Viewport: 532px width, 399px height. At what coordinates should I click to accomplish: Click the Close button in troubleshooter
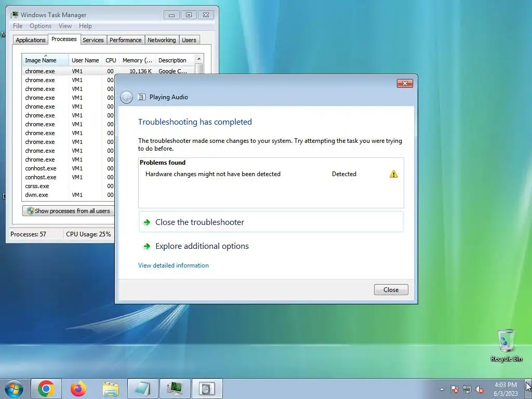(391, 290)
